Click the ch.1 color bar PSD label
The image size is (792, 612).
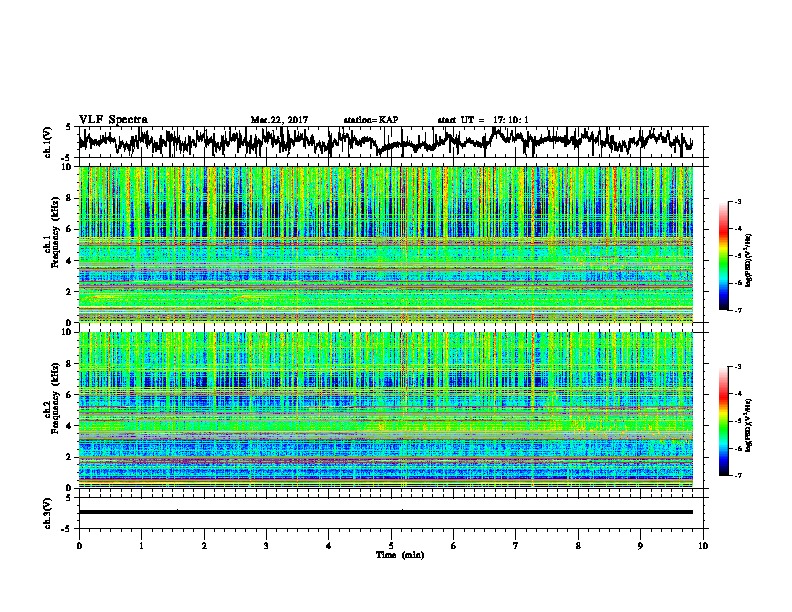(749, 260)
